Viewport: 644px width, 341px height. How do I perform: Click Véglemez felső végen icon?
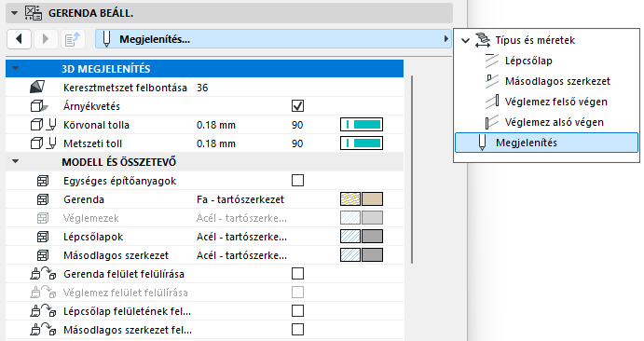click(492, 102)
